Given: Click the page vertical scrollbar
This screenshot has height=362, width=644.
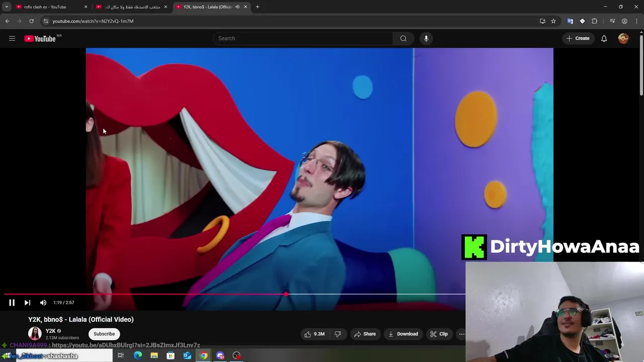Looking at the screenshot, I should (641, 64).
